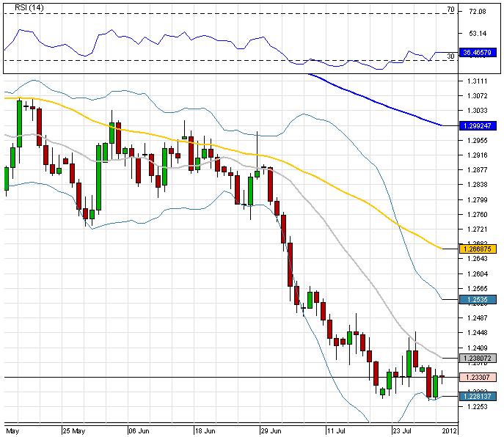Image resolution: width=504 pixels, height=437 pixels.
Task: Click the RSI 70 overbought level label
Action: [x=452, y=10]
